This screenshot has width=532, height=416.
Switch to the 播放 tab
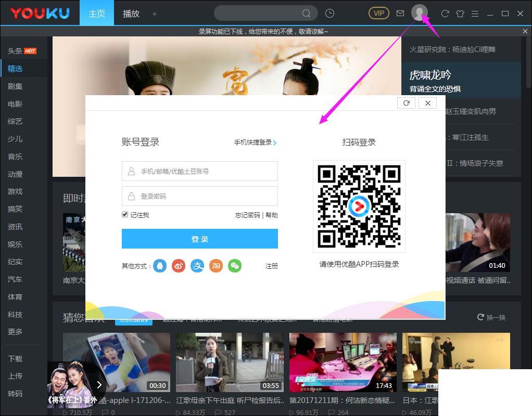coord(131,14)
